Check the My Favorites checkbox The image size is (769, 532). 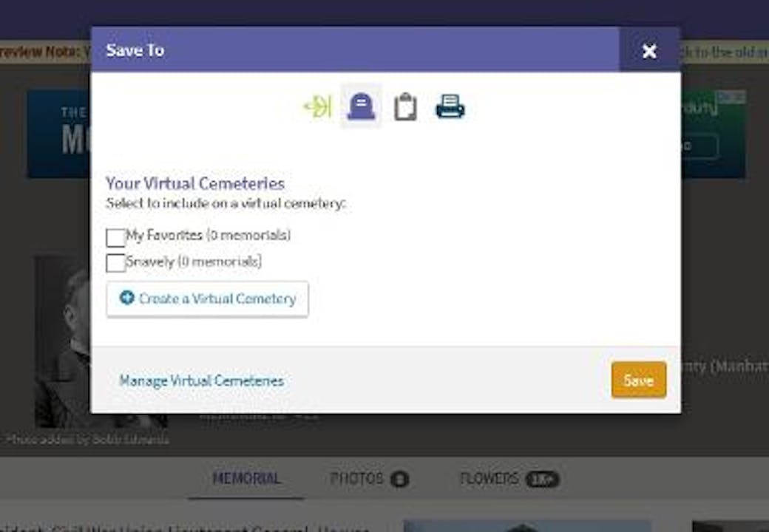[115, 237]
